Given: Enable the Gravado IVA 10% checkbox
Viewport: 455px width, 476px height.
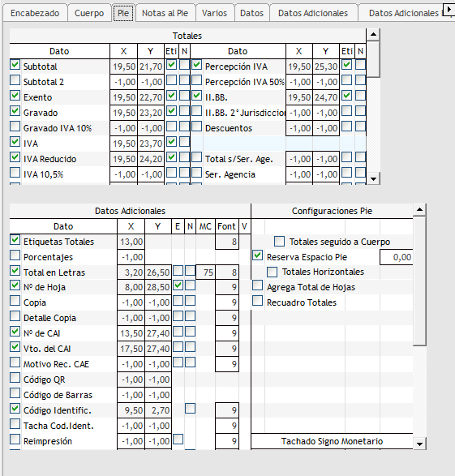Looking at the screenshot, I should 15,127.
